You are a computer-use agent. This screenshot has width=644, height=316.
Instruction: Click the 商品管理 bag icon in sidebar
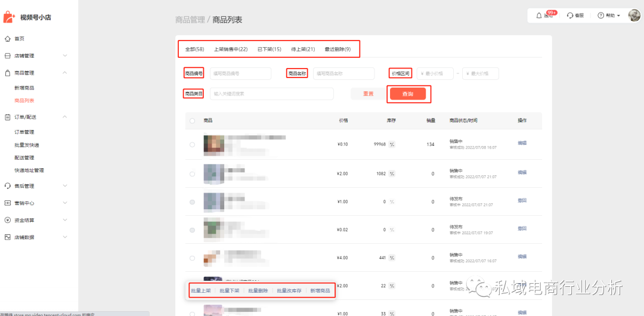click(x=7, y=73)
